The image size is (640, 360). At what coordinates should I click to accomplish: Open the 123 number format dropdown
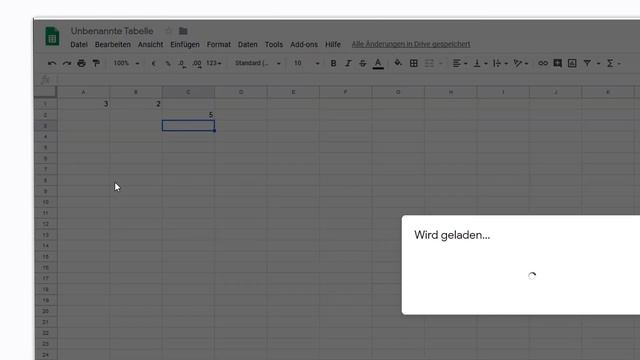[x=213, y=63]
